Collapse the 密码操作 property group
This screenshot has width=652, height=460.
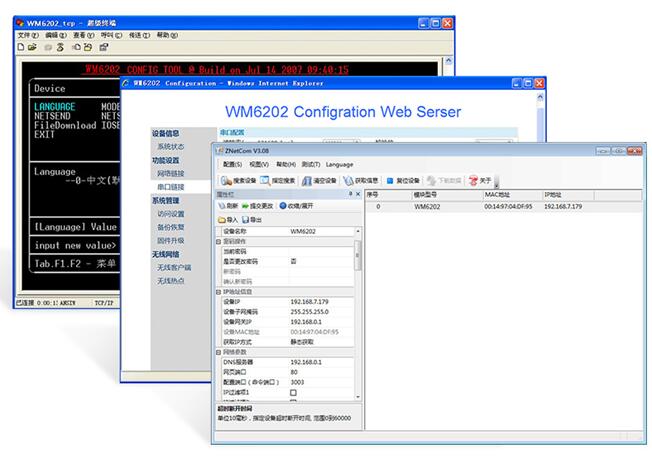219,241
